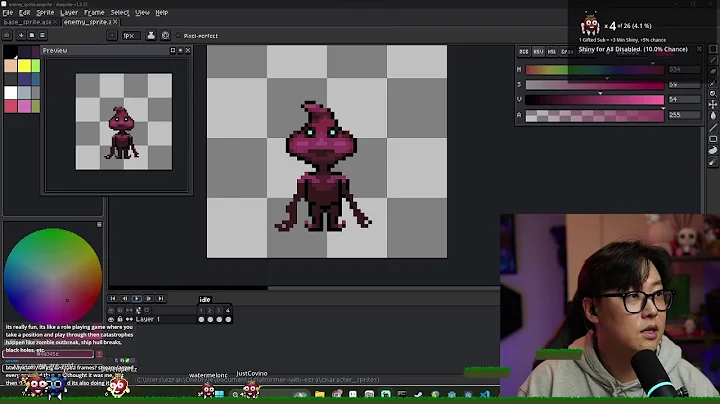This screenshot has height=404, width=720.
Task: Adjust the V value slider
Action: click(595, 100)
